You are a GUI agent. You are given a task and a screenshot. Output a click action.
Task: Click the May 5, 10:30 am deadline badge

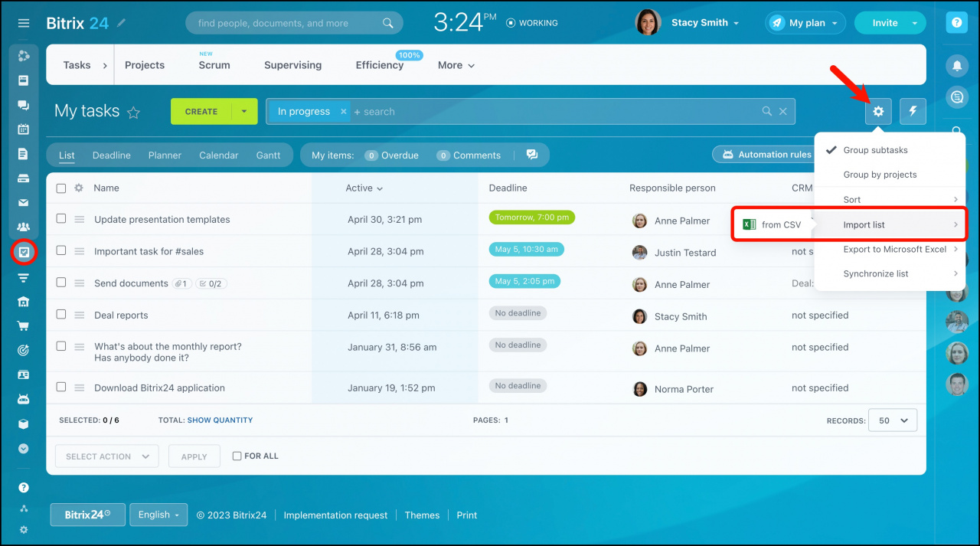528,249
